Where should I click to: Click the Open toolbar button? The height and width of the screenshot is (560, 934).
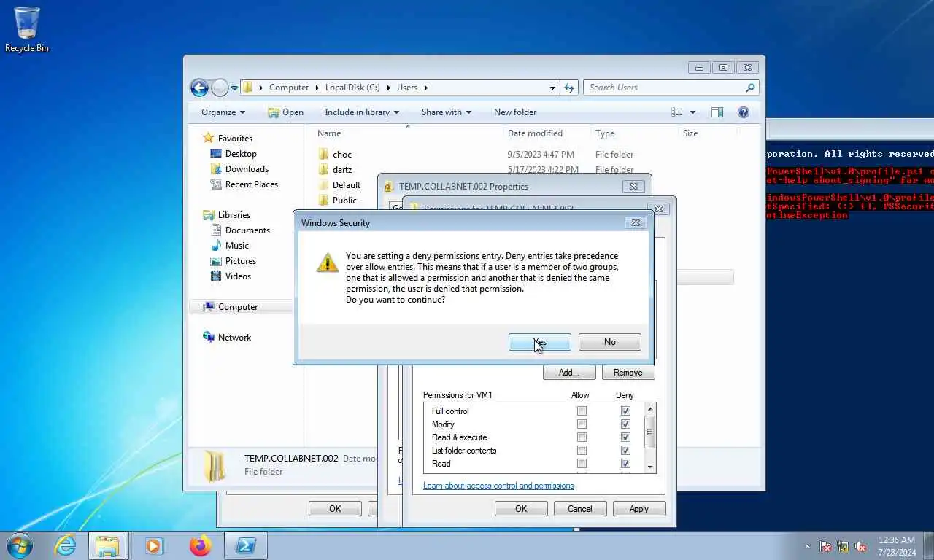coord(285,112)
